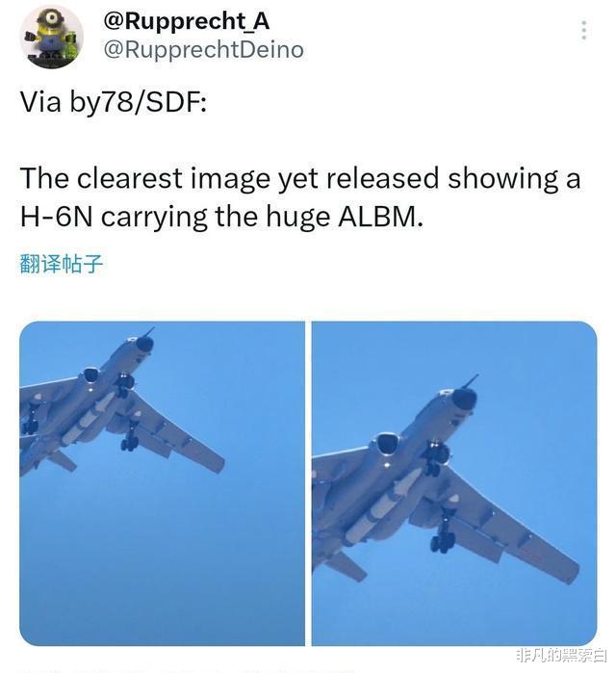Viewport: 616px width, 673px height.
Task: Open the three-dot more options menu
Action: point(584,30)
